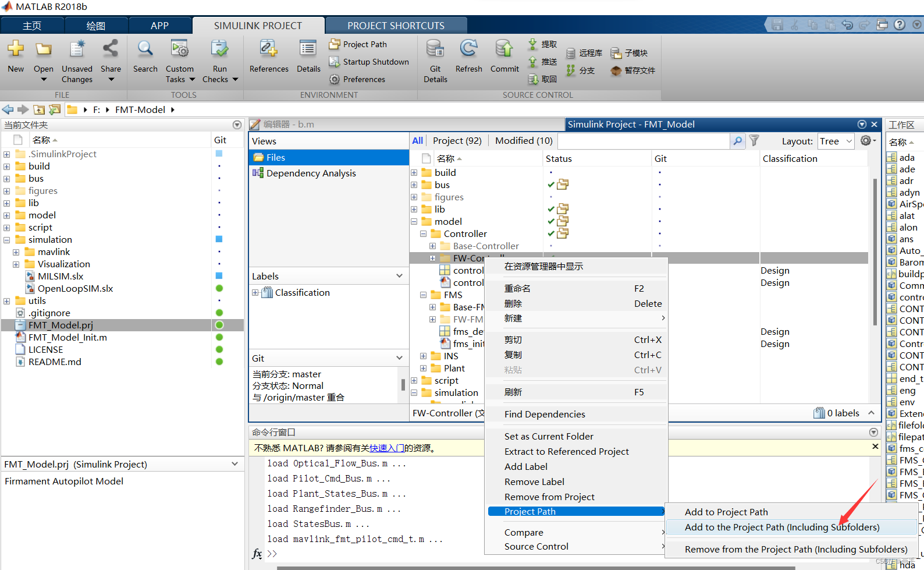Choose Set as Current Folder
Screen dimensions: 924x570
549,436
